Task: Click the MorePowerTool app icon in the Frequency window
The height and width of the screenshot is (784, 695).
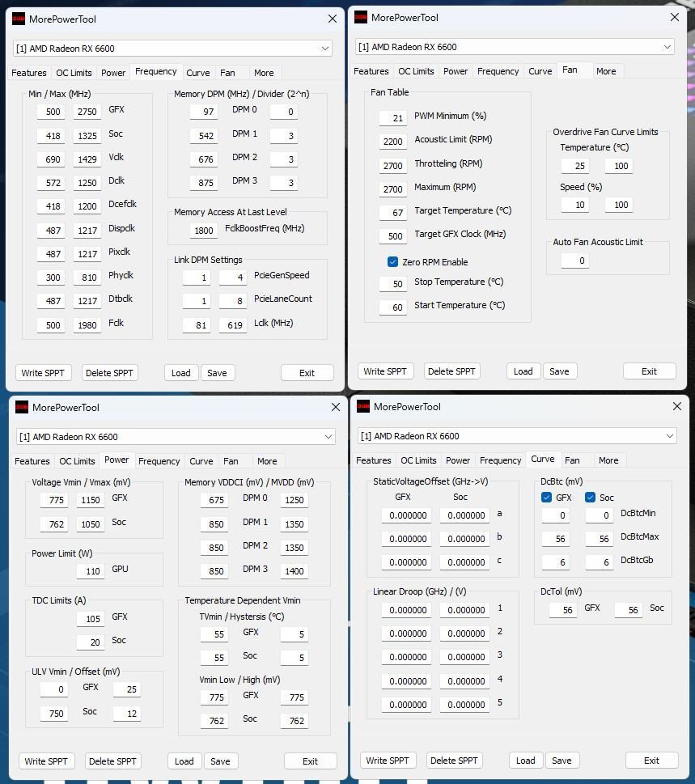Action: (x=19, y=19)
